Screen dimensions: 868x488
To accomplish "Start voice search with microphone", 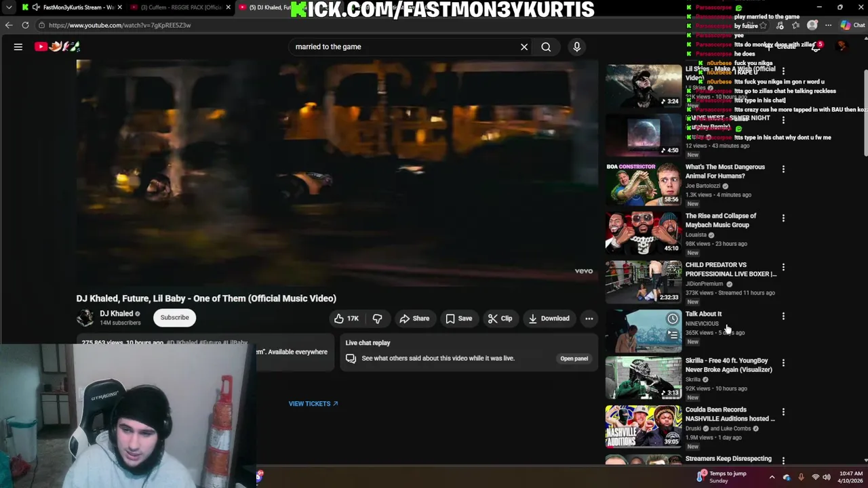I will pyautogui.click(x=576, y=47).
